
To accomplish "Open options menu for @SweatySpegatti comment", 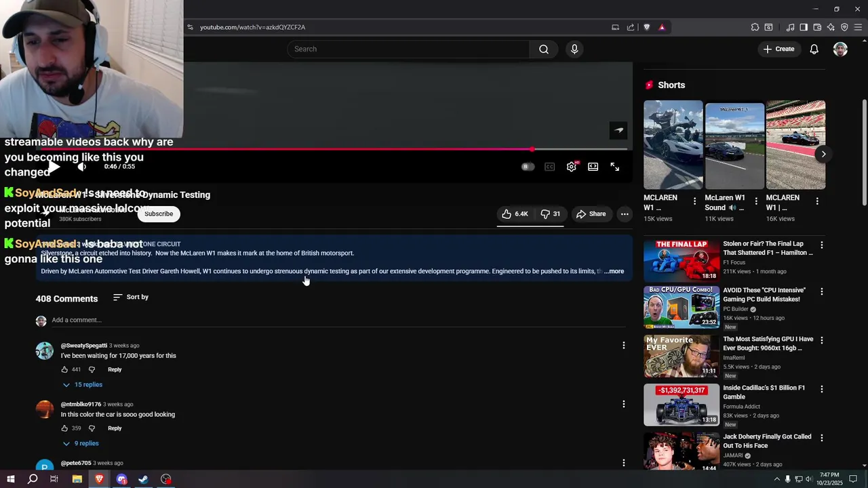I will click(624, 346).
